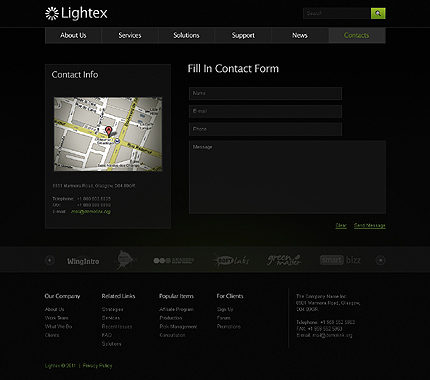Click the smart bizz partner logo
The image size is (430, 380).
340,260
